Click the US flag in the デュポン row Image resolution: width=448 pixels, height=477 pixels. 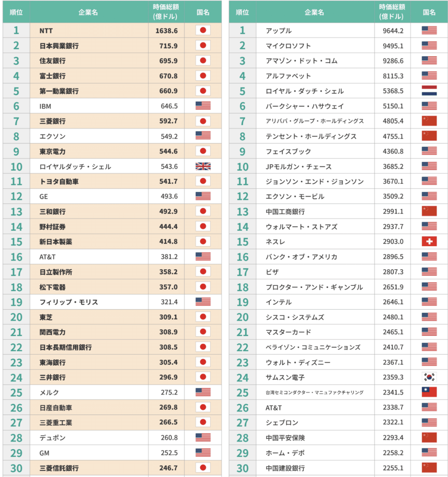tap(203, 437)
